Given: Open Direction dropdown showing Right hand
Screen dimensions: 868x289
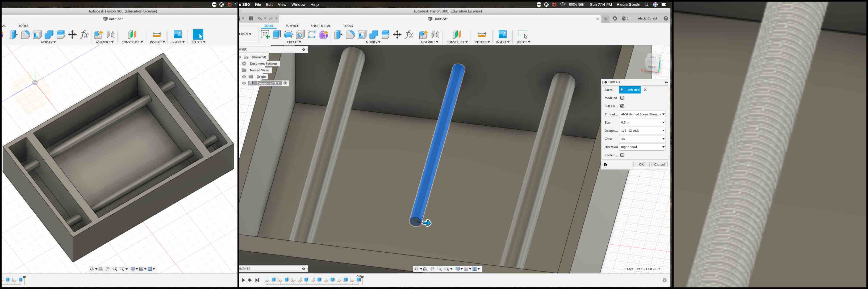Looking at the screenshot, I should coord(642,147).
